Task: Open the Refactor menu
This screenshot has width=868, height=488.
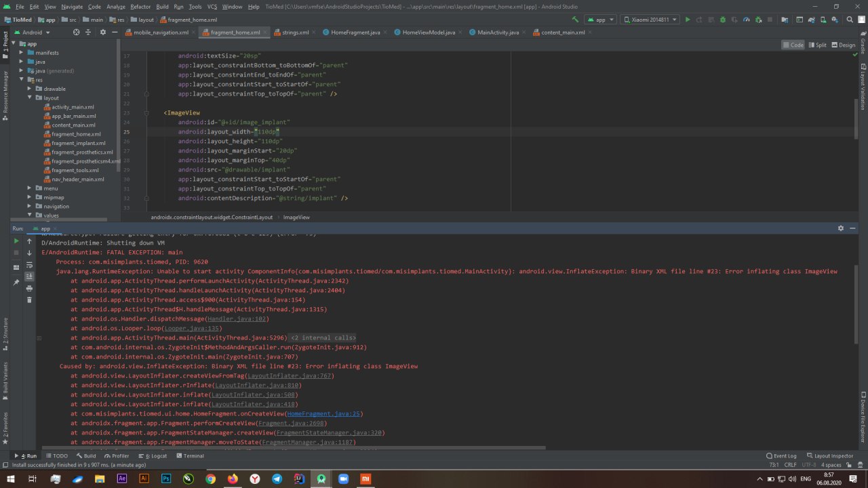Action: pyautogui.click(x=140, y=6)
